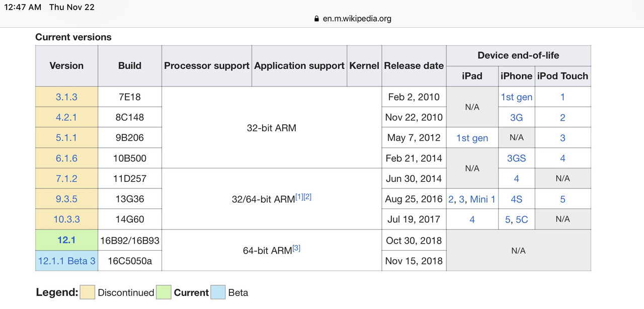Select build number 7E18
Viewport: 644px width, 309px height.
click(130, 97)
